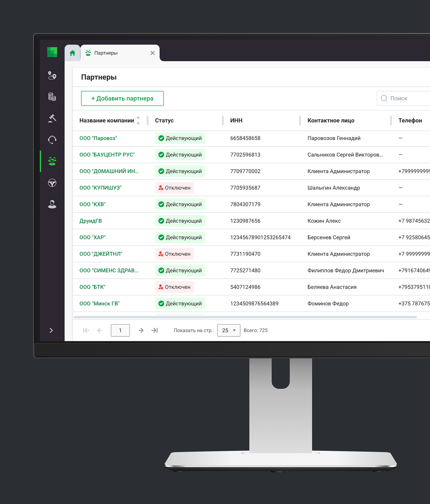Go to the home tab
The image size is (430, 504).
click(72, 53)
